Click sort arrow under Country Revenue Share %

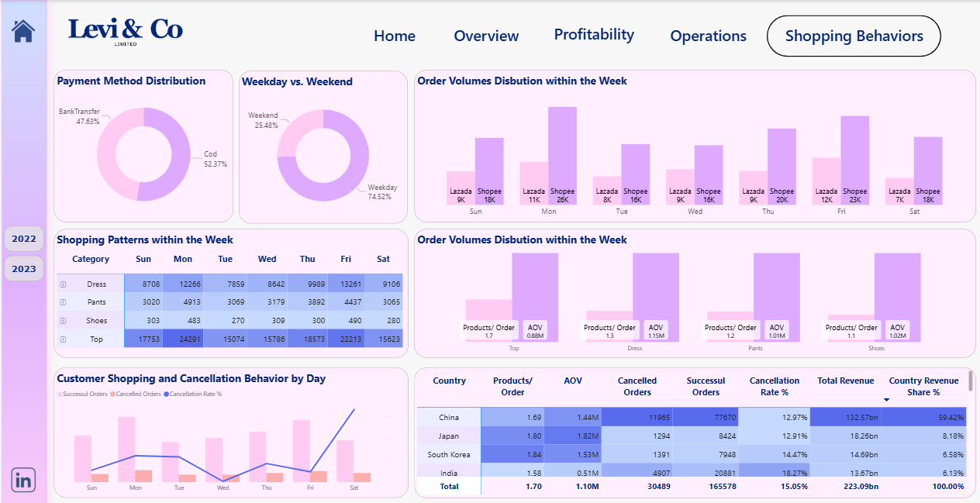click(x=887, y=400)
